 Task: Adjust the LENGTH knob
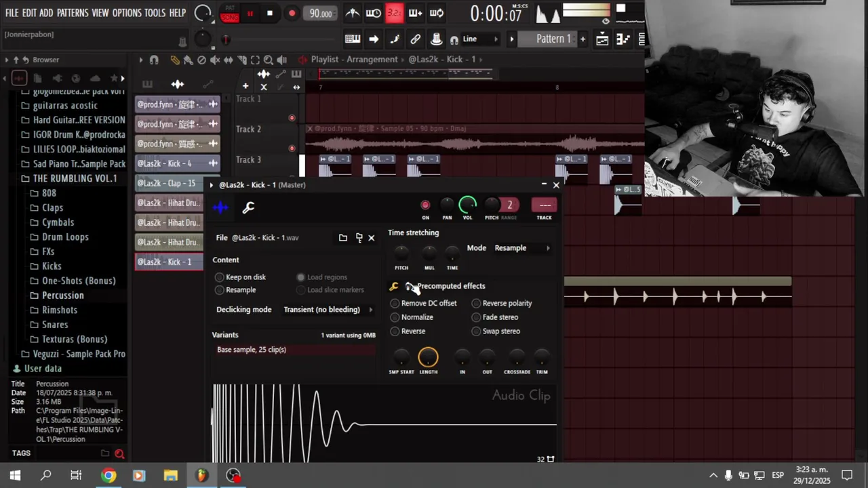(428, 357)
